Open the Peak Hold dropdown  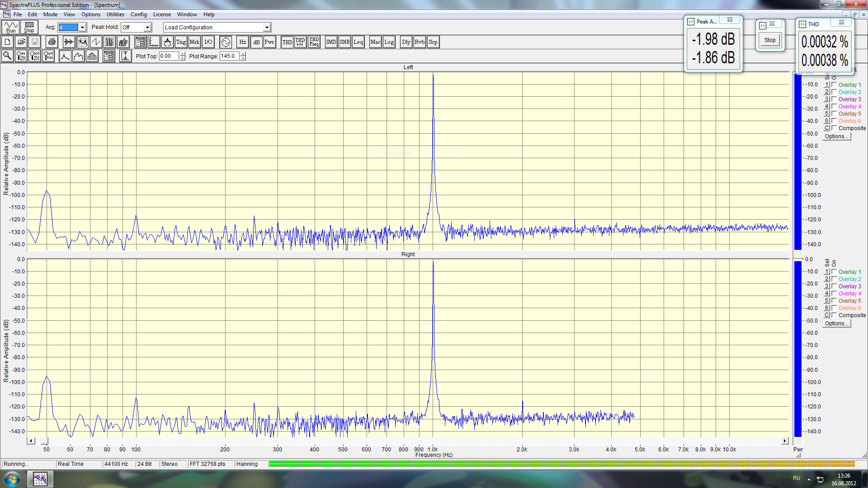point(147,28)
